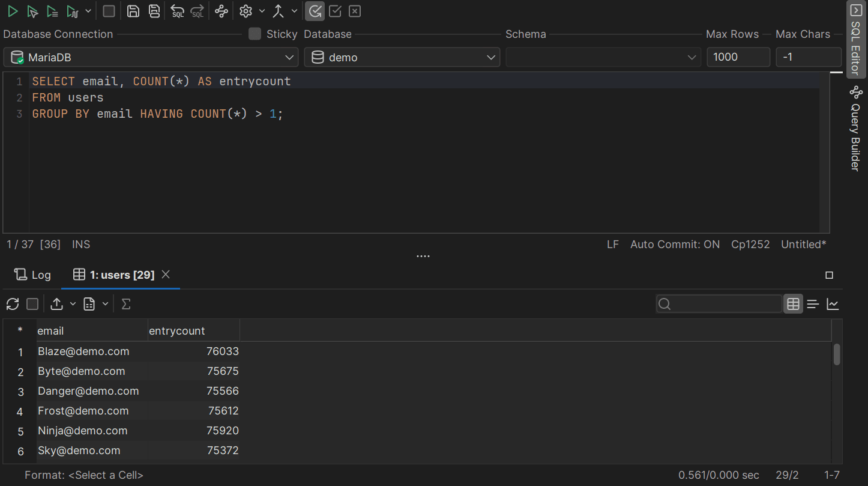Image resolution: width=868 pixels, height=486 pixels.
Task: Click the asterisk select-all grid corner
Action: pos(20,330)
